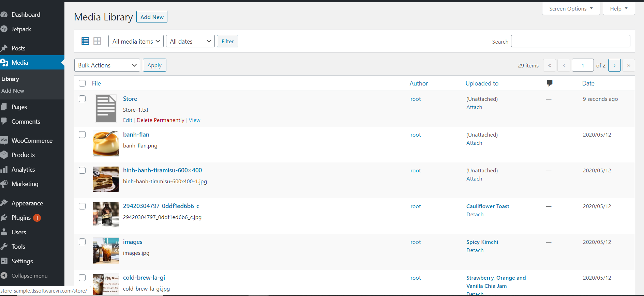Viewport: 644px width, 296px height.
Task: Open Dashboard icon in sidebar
Action: 4,15
